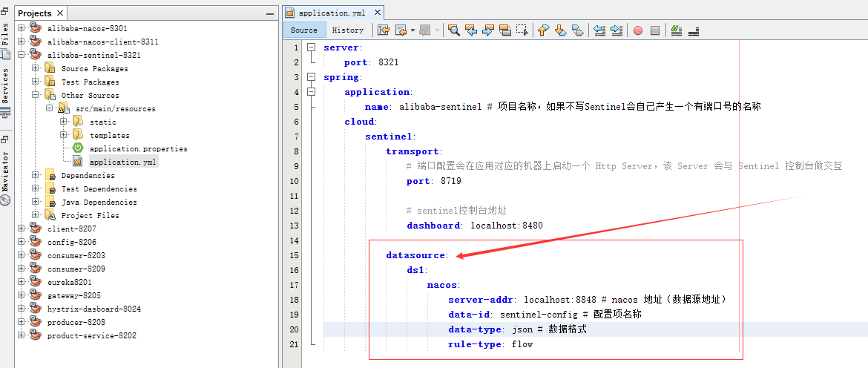868x368 pixels.
Task: Toggle highlight search in the editor toolbar
Action: click(x=504, y=30)
